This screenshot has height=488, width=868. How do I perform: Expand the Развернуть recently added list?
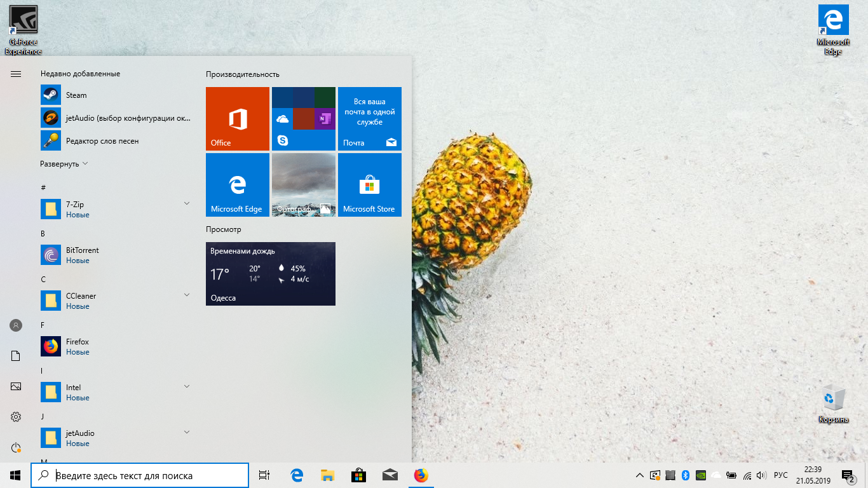pos(64,164)
